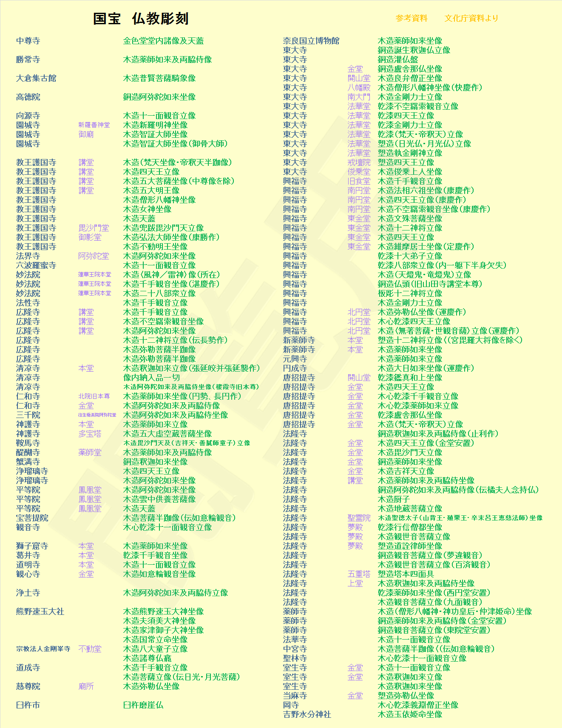
Task: Click the owner name 奈良国立博物館
Action: pos(311,41)
